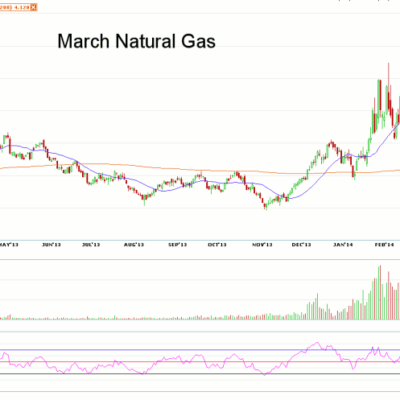Remove the 200-day moving average indicator tag
This screenshot has height=400, width=400.
coord(34,7)
